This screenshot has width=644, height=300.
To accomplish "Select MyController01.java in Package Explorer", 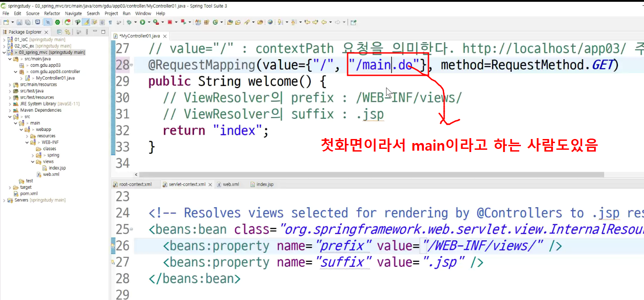I will click(55, 78).
